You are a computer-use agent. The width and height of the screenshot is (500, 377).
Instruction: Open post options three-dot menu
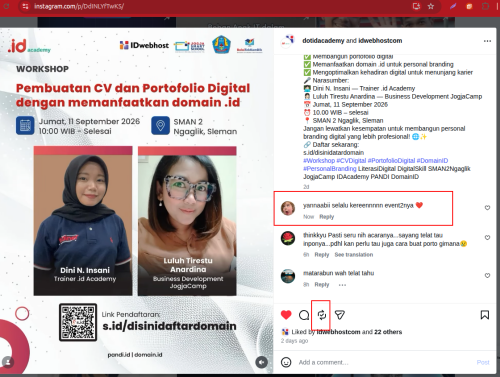coord(487,41)
